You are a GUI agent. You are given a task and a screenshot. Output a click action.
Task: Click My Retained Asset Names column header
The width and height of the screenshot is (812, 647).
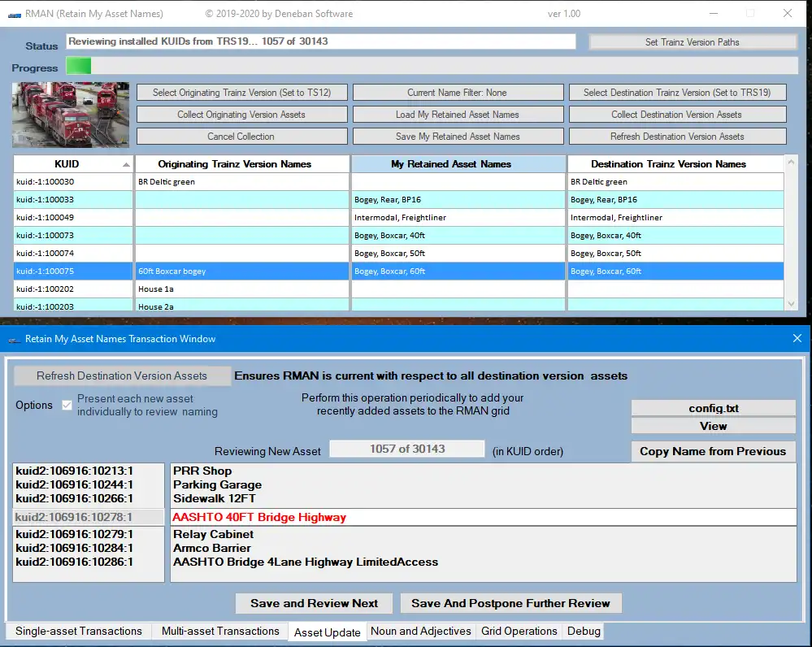click(x=458, y=163)
